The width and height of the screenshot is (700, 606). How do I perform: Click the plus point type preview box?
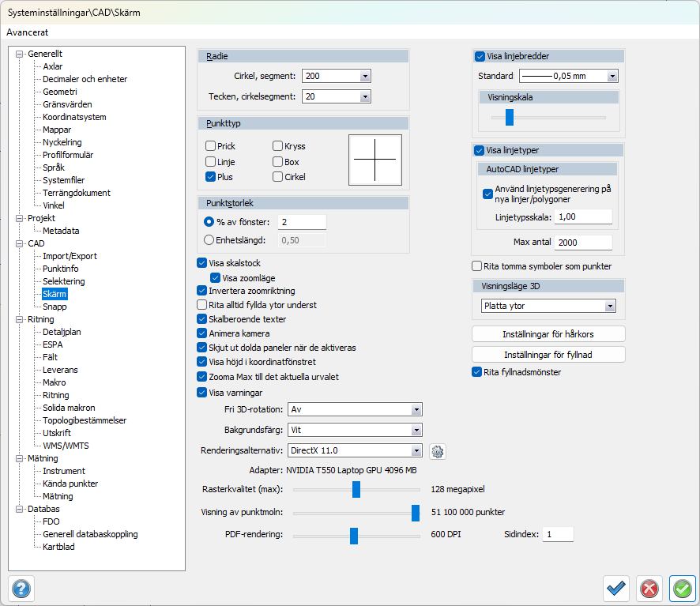coord(375,160)
